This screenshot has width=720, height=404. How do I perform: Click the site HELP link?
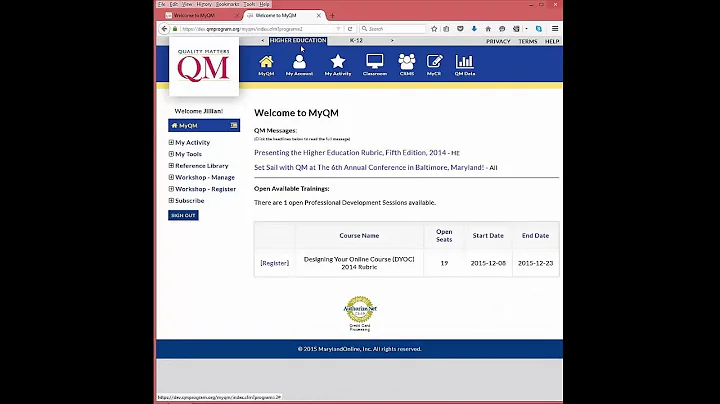(552, 41)
